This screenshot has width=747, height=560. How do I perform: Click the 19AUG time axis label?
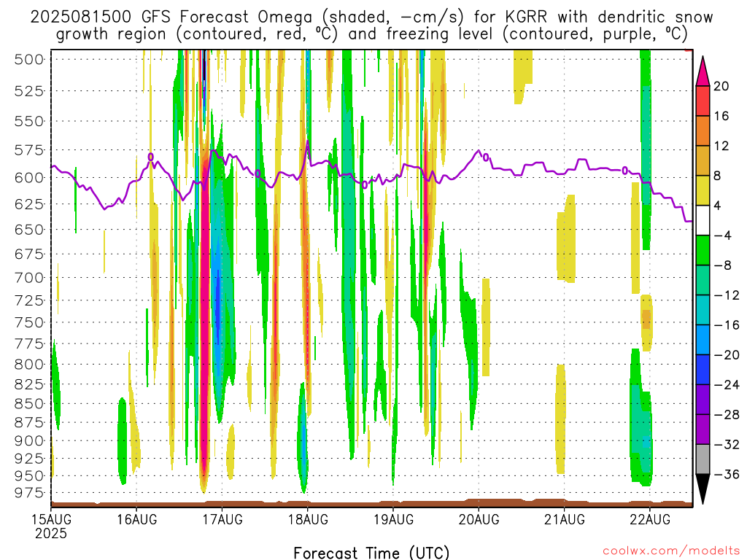[393, 519]
